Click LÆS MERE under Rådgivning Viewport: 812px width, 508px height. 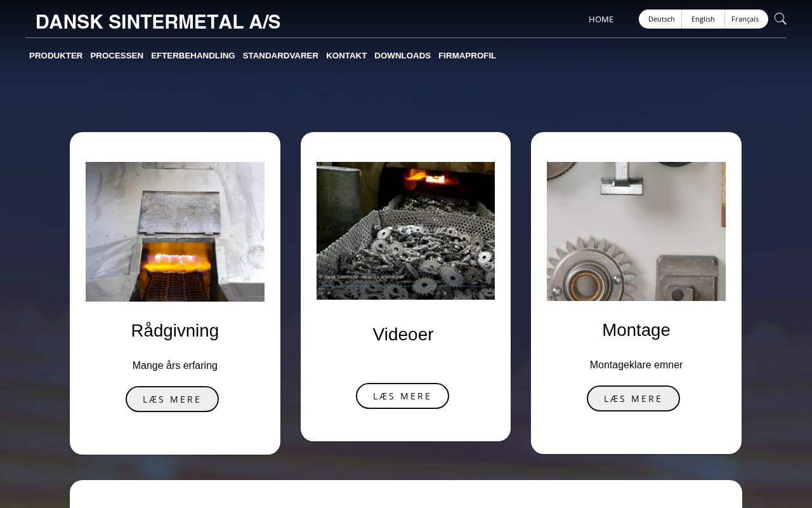pos(172,399)
